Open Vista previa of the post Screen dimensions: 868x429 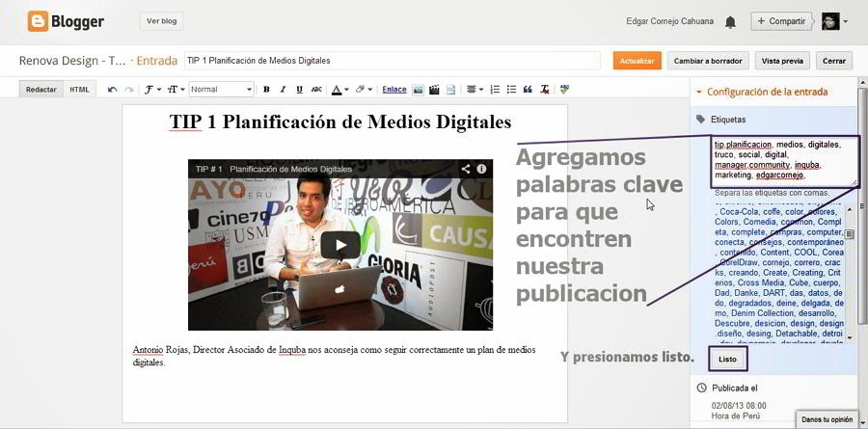pyautogui.click(x=782, y=61)
